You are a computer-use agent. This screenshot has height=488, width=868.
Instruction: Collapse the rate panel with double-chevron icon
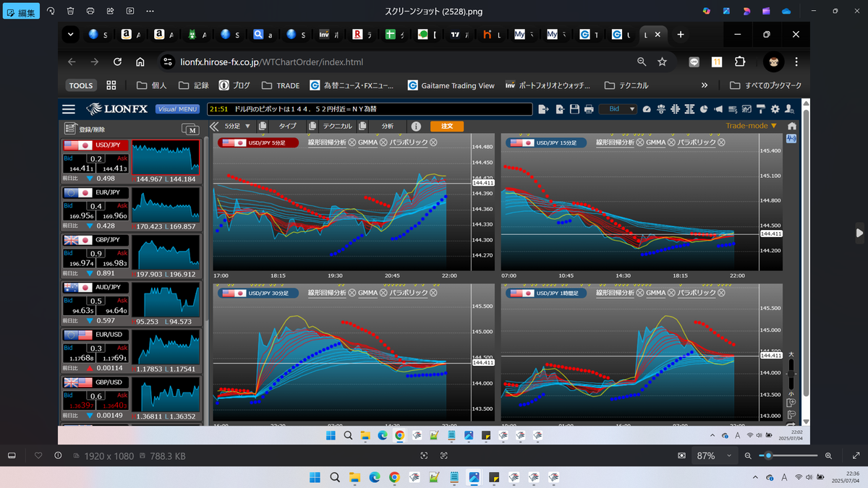pyautogui.click(x=214, y=126)
